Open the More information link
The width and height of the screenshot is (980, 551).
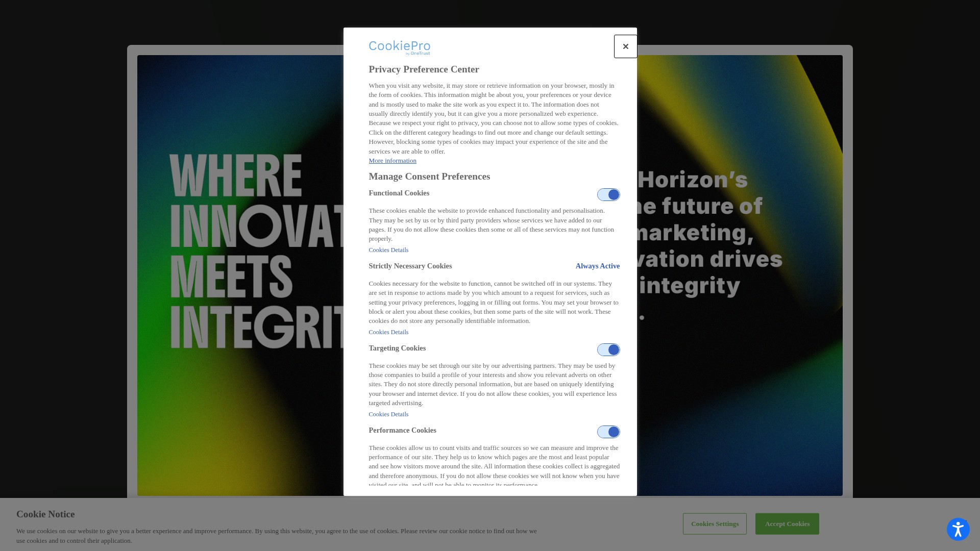[393, 161]
